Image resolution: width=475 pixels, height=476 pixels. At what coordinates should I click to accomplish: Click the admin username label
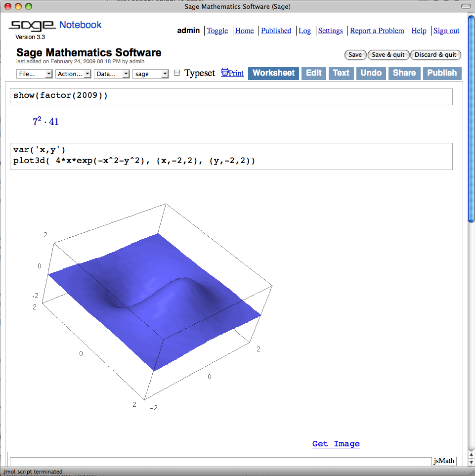[188, 31]
